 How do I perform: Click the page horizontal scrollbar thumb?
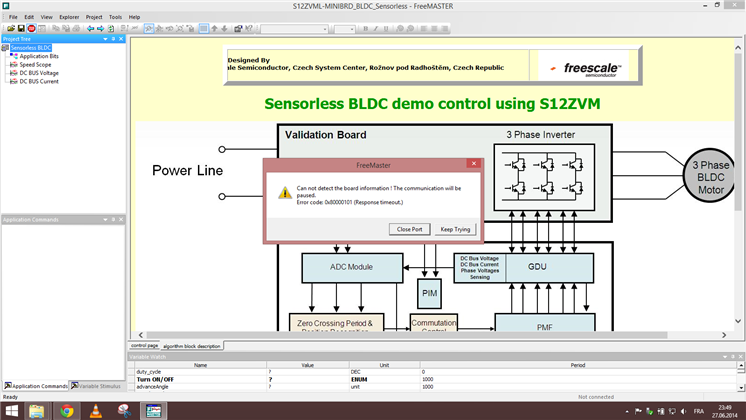[407, 335]
